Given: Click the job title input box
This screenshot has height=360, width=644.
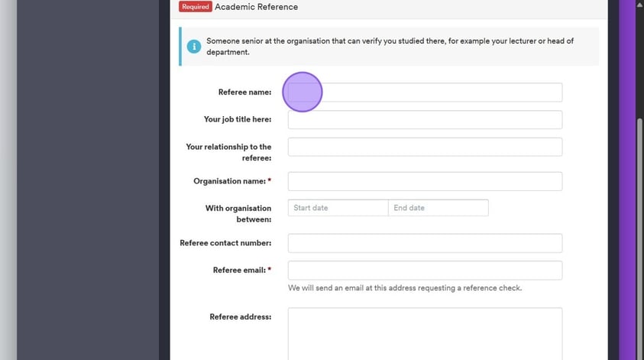Looking at the screenshot, I should pyautogui.click(x=425, y=120).
